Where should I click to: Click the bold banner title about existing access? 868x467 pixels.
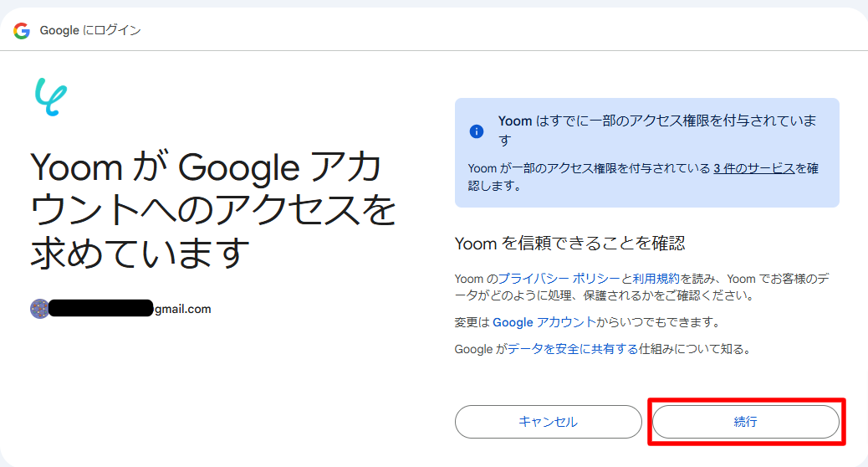point(656,130)
